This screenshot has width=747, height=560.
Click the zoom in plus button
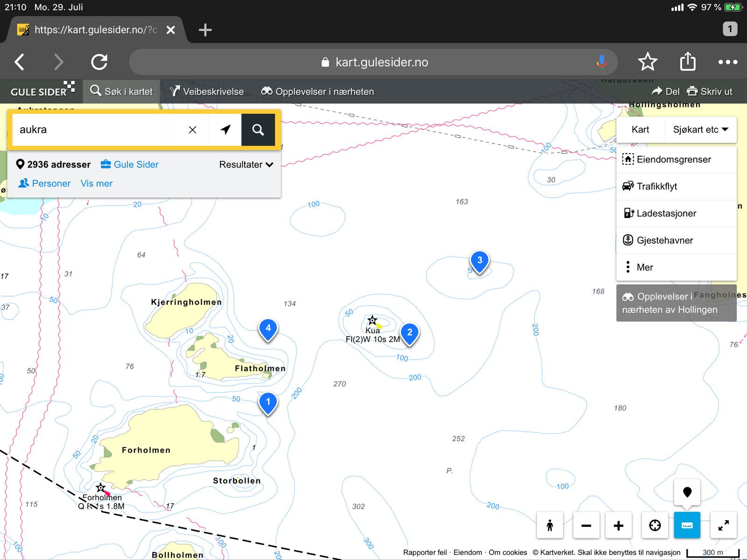(618, 525)
